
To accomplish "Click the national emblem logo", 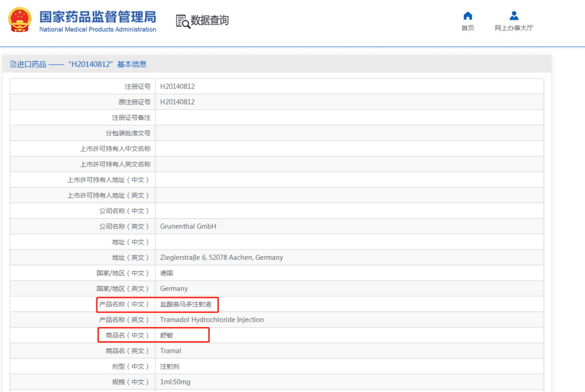I will 20,20.
